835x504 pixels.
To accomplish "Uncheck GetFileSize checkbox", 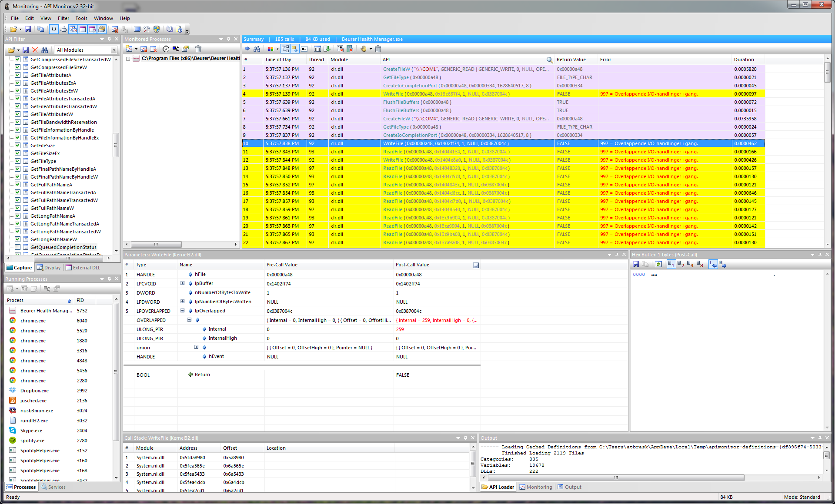I will tap(18, 146).
